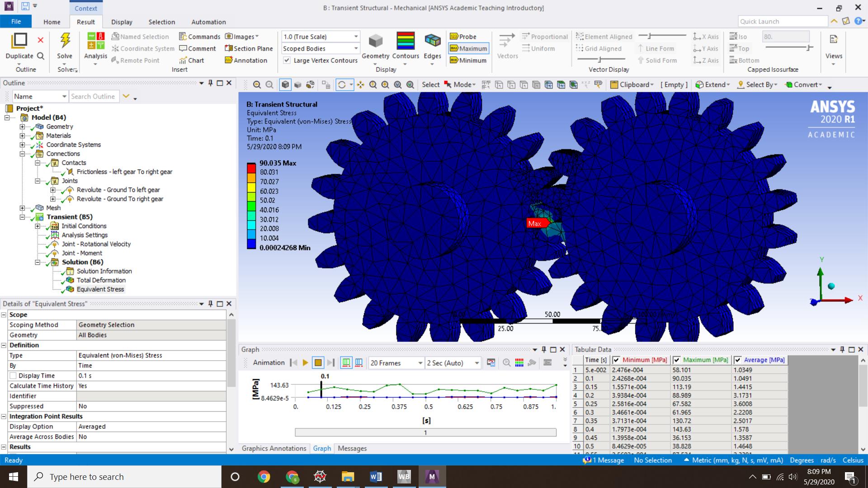Open the 1.0 (True Scale) dropdown
Viewport: 868px width, 488px height.
[355, 37]
